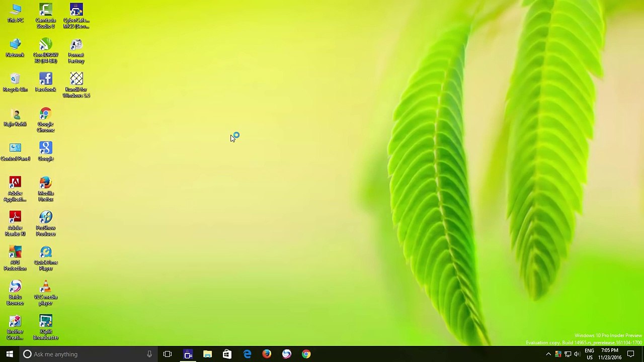Select the Brother Creative desktop shortcut
Screen dimensions: 644x362
click(x=15, y=328)
